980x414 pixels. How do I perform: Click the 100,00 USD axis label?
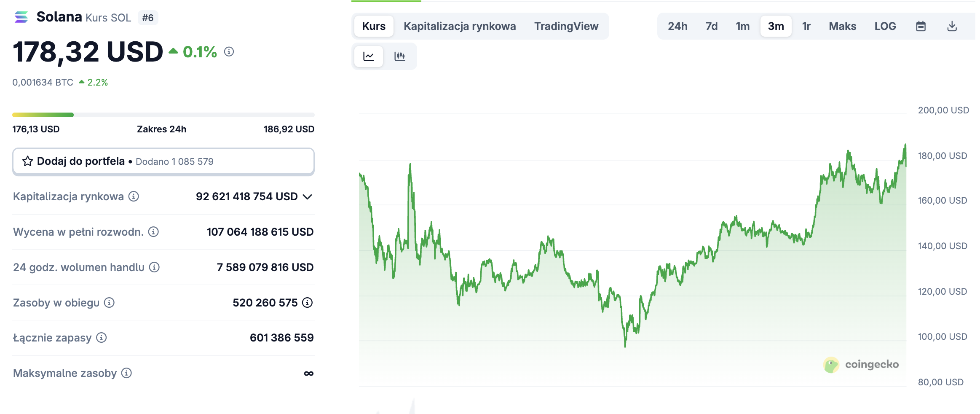[x=943, y=336]
